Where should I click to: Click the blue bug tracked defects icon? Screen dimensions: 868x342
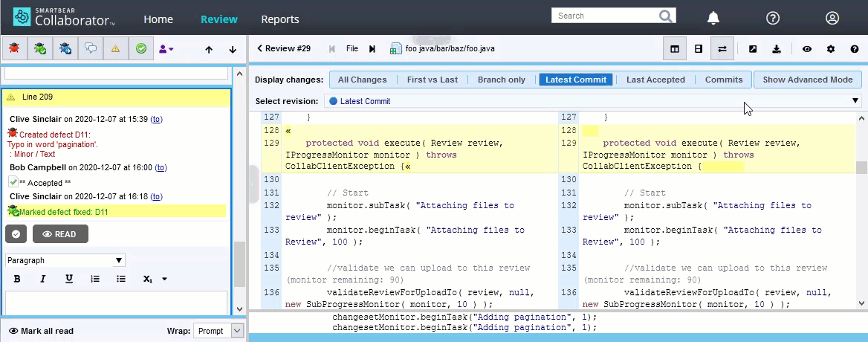pos(65,49)
